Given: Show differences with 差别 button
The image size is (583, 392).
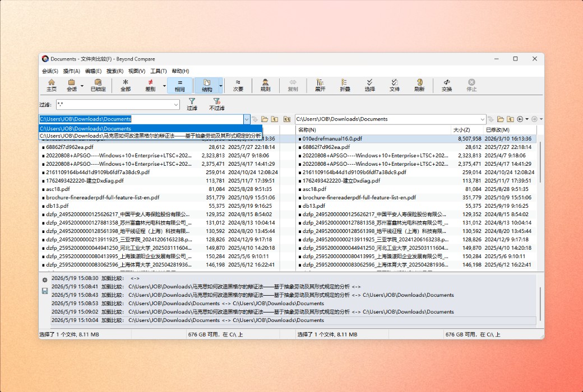Looking at the screenshot, I should [150, 85].
